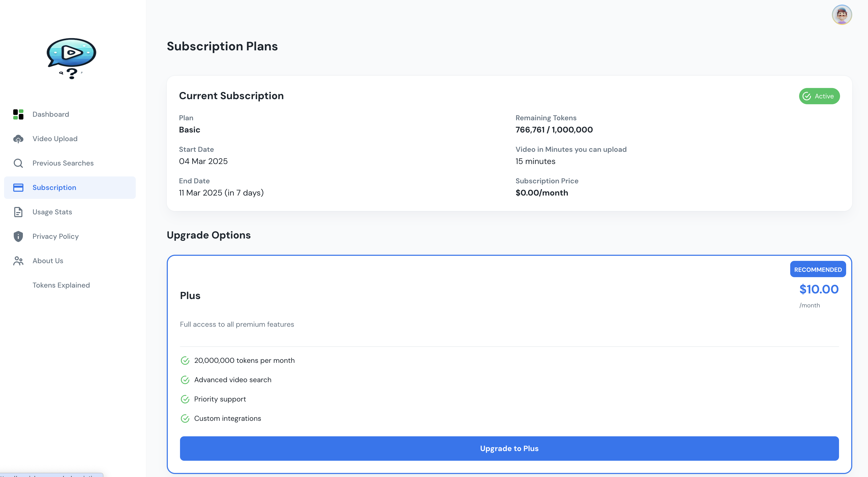The width and height of the screenshot is (868, 477).
Task: Open the Tokens Explained page
Action: pyautogui.click(x=61, y=285)
